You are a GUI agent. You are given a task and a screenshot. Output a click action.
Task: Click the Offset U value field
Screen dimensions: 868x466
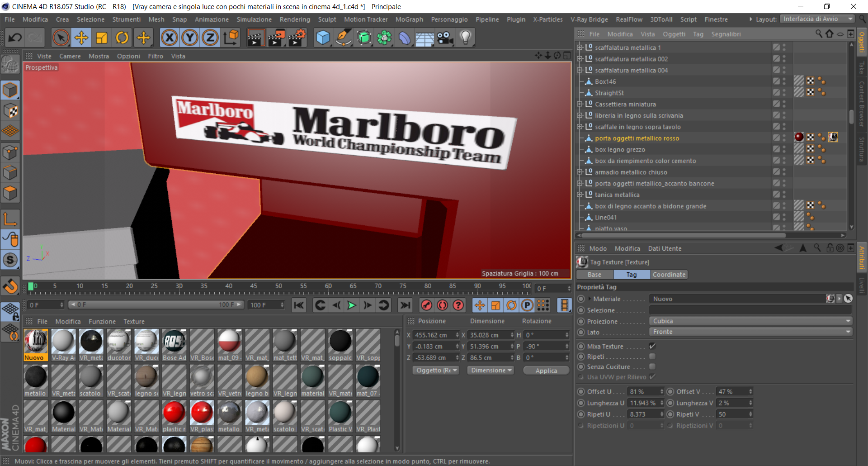(x=645, y=391)
